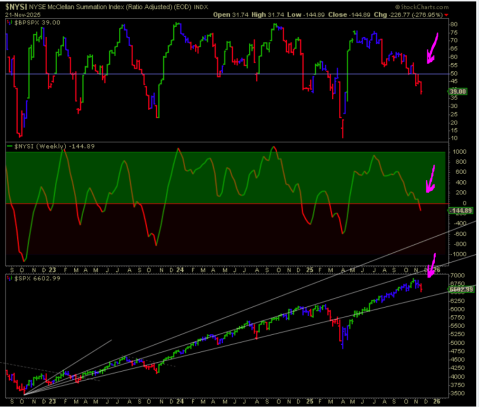Click year 25 on the $SPX panel date axis
Screen dimensions: 480x407
pyautogui.click(x=310, y=402)
